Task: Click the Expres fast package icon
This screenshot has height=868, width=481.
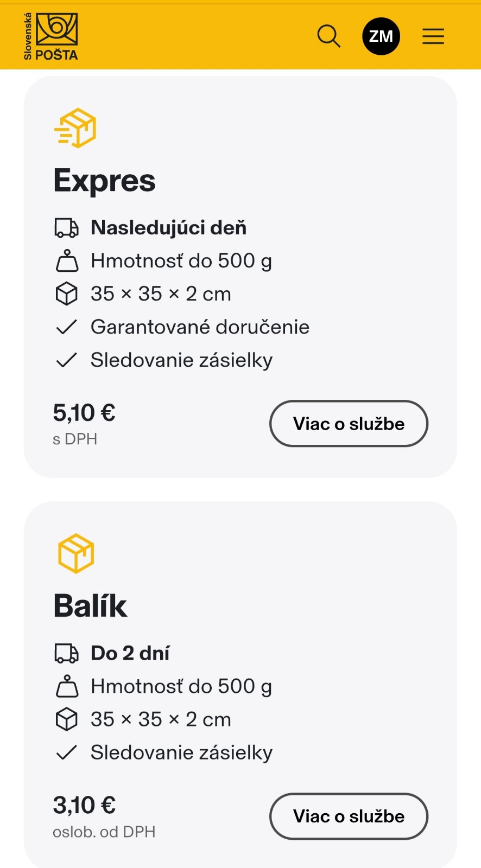Action: pyautogui.click(x=75, y=128)
